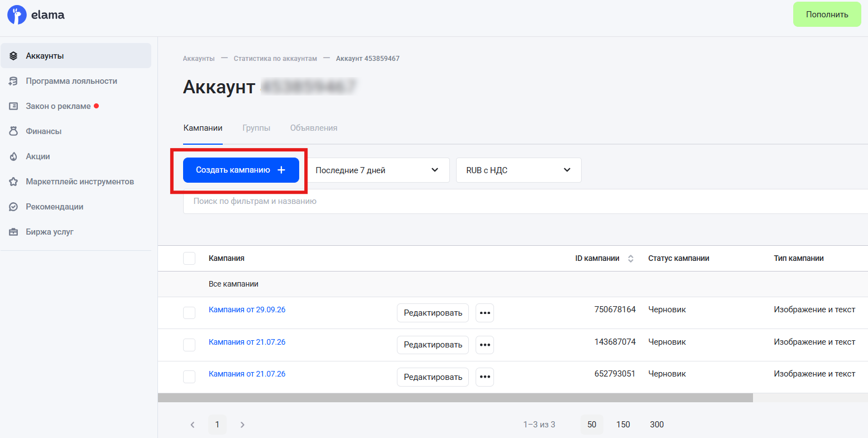Image resolution: width=868 pixels, height=438 pixels.
Task: Open Программа лояльности sidebar icon
Action: click(14, 81)
